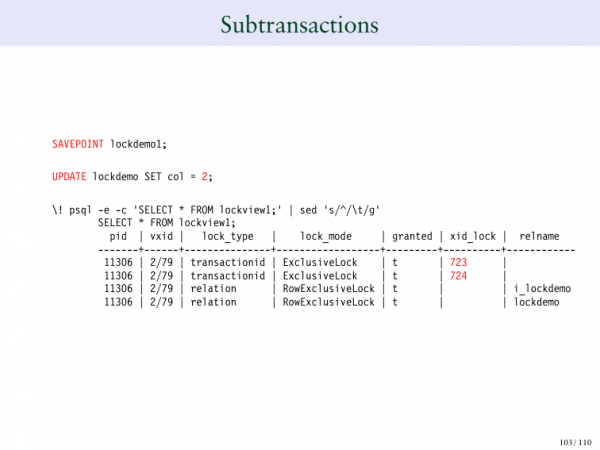The height and width of the screenshot is (450, 600).
Task: Click the xid_lock column header
Action: (472, 237)
